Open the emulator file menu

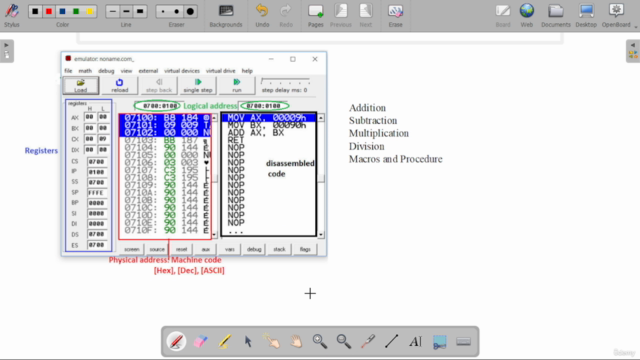68,71
